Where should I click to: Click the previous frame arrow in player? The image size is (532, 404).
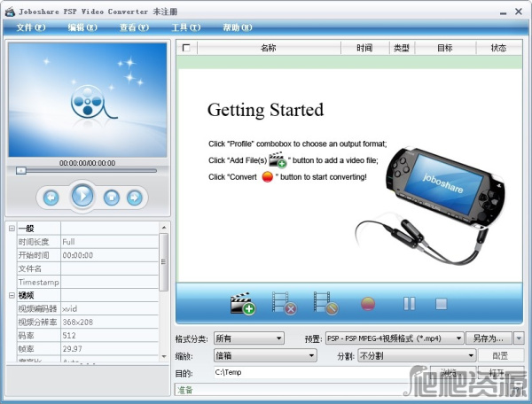click(x=51, y=198)
